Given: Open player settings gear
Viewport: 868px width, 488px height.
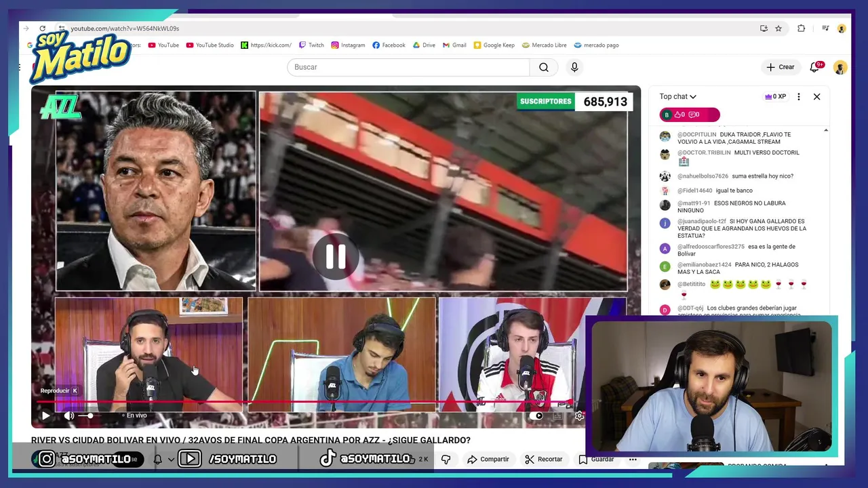Looking at the screenshot, I should (x=579, y=415).
